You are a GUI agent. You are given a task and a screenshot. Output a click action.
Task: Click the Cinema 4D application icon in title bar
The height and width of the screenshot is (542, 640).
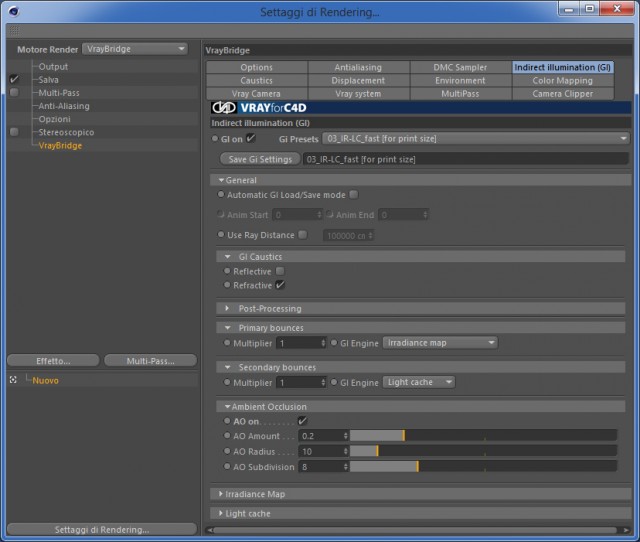[13, 11]
